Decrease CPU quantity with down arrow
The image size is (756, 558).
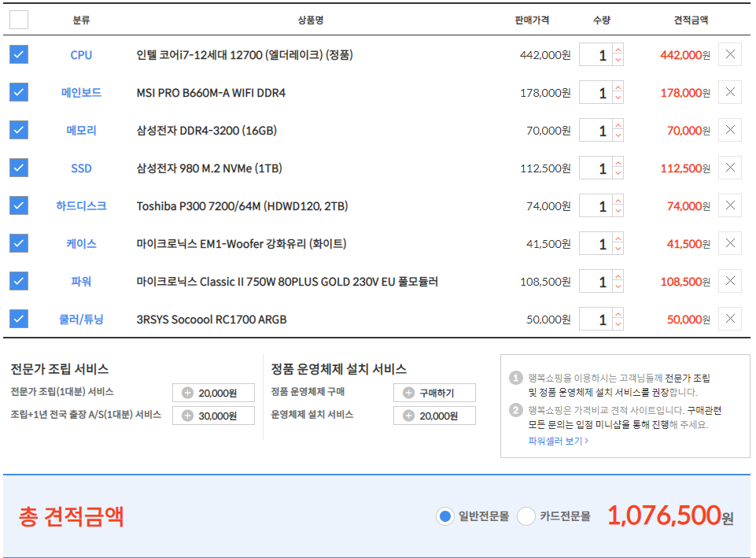coord(618,61)
